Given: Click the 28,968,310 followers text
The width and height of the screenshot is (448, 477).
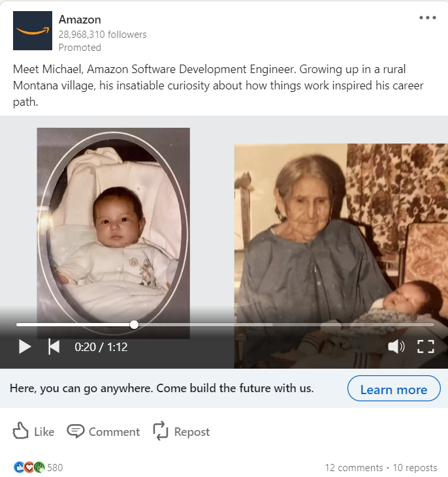Looking at the screenshot, I should pyautogui.click(x=103, y=35).
